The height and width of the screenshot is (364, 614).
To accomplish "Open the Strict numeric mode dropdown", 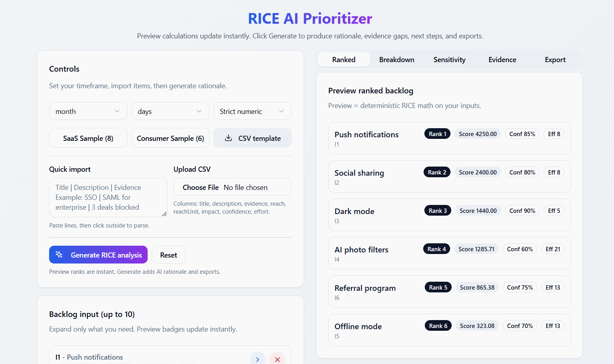I will 252,111.
